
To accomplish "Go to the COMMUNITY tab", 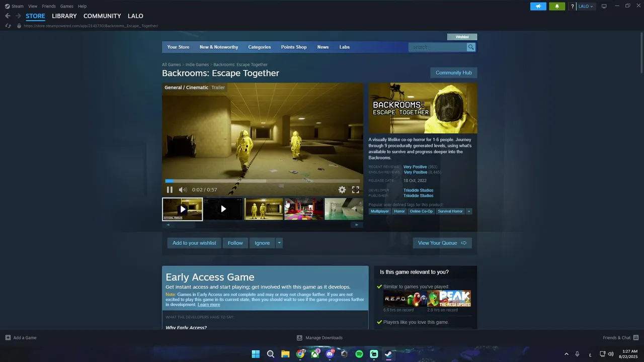I will point(102,16).
